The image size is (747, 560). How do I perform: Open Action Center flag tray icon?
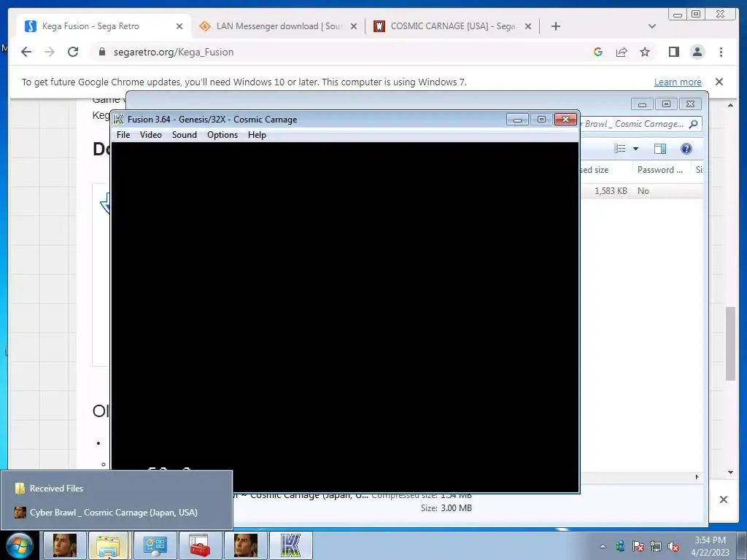click(x=638, y=546)
